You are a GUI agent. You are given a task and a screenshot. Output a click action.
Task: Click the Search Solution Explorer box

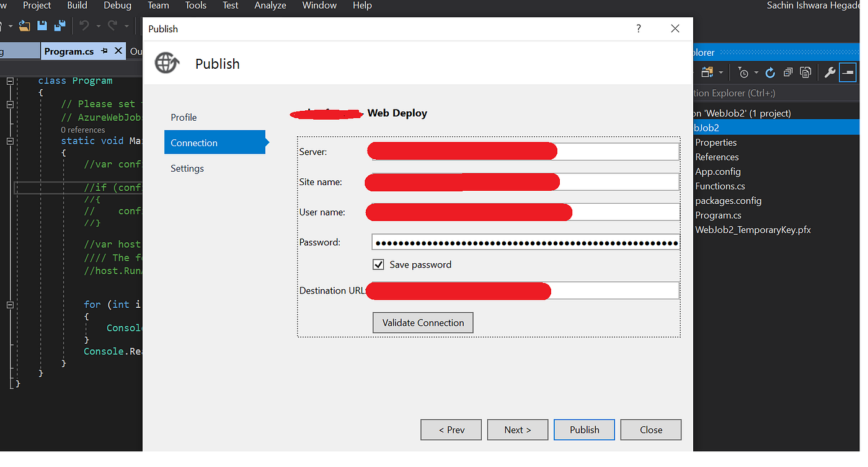pyautogui.click(x=775, y=93)
